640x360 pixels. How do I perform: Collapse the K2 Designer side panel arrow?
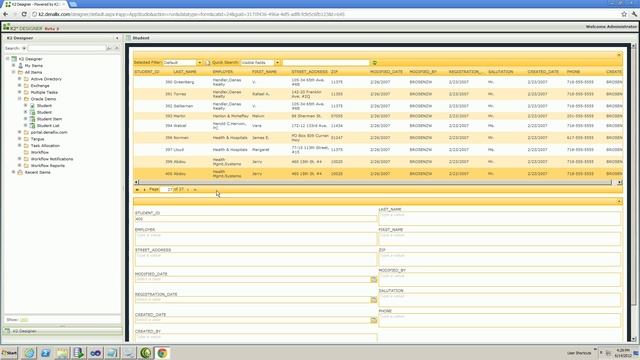pos(117,38)
